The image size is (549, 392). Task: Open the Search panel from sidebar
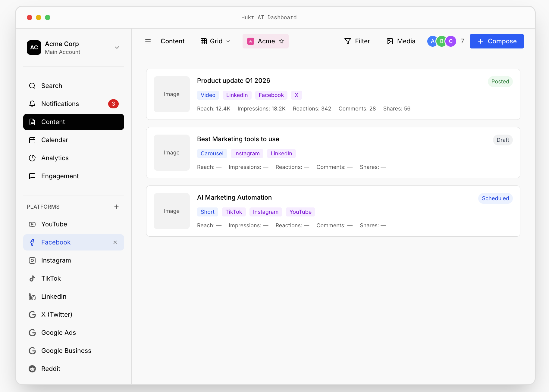[51, 86]
